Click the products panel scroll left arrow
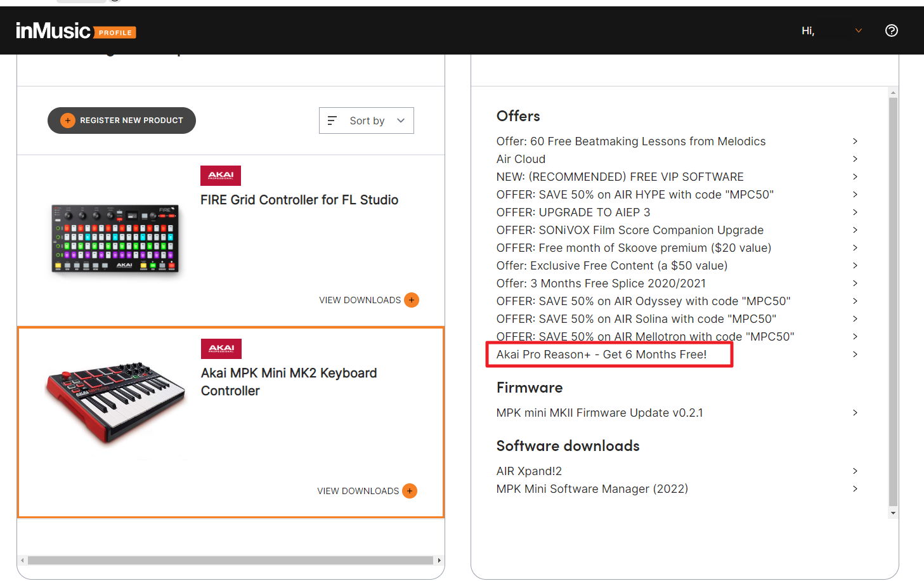Viewport: 924px width, 581px height. [23, 560]
